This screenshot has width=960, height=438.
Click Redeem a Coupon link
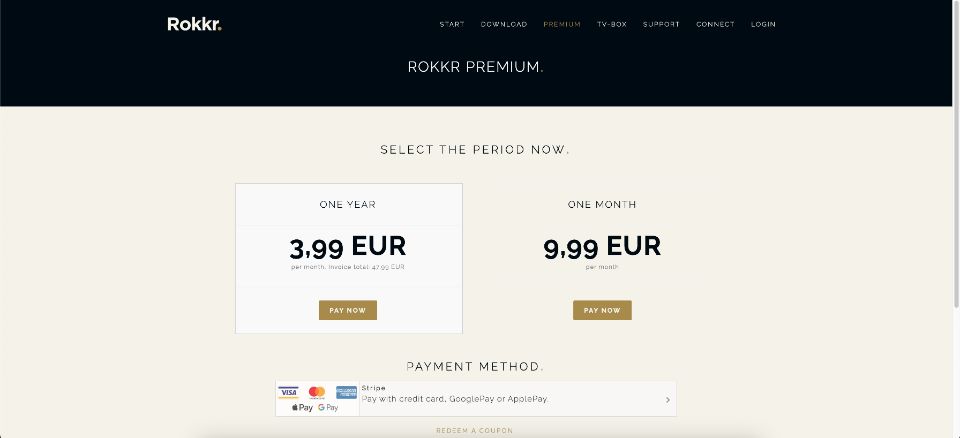474,431
